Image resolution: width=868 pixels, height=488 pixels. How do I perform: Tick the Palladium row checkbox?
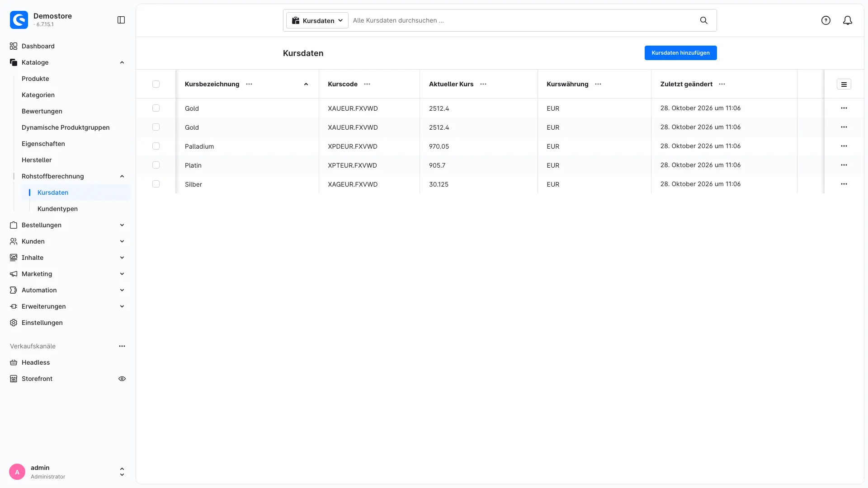(x=156, y=146)
